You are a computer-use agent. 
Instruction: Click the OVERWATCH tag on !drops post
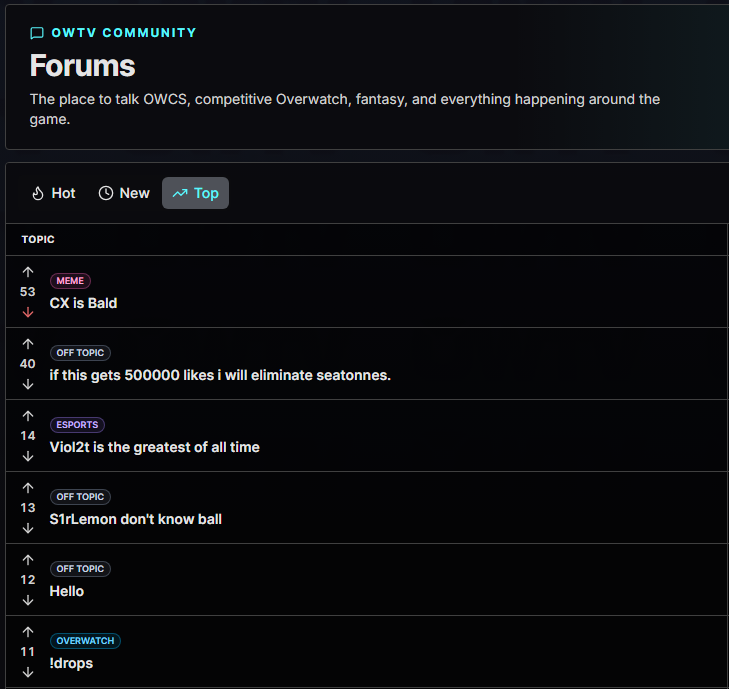[85, 641]
